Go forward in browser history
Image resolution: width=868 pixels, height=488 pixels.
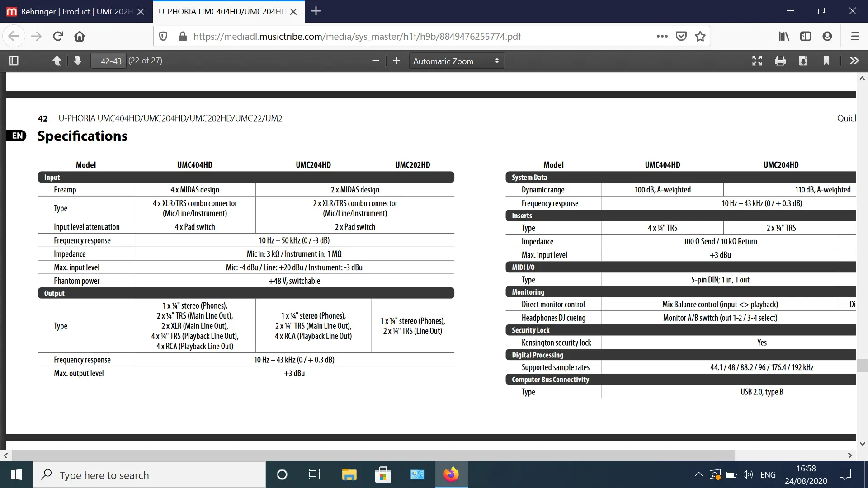click(x=36, y=36)
